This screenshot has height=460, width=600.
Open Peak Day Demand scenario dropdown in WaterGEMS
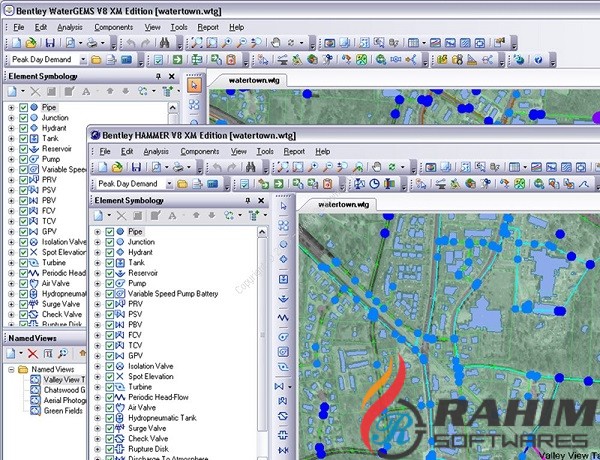tap(83, 60)
